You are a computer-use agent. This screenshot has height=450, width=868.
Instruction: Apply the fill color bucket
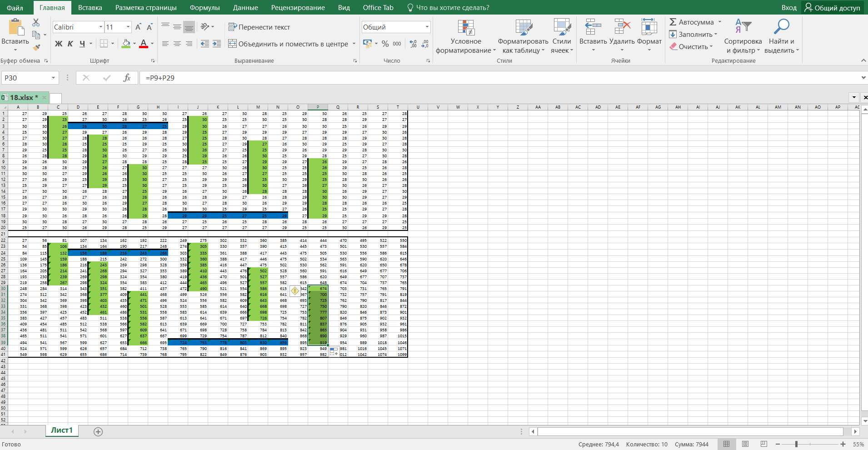pos(126,44)
